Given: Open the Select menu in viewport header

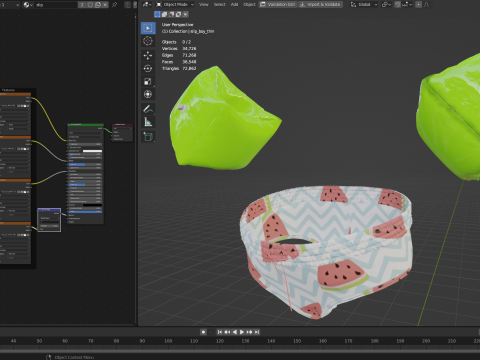Looking at the screenshot, I should click(x=219, y=4).
